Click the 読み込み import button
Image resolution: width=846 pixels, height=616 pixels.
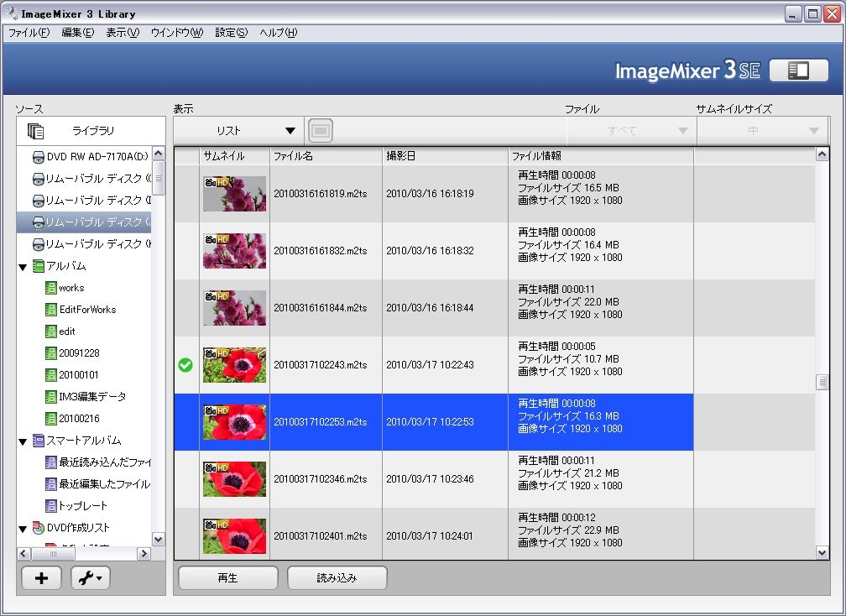[337, 578]
